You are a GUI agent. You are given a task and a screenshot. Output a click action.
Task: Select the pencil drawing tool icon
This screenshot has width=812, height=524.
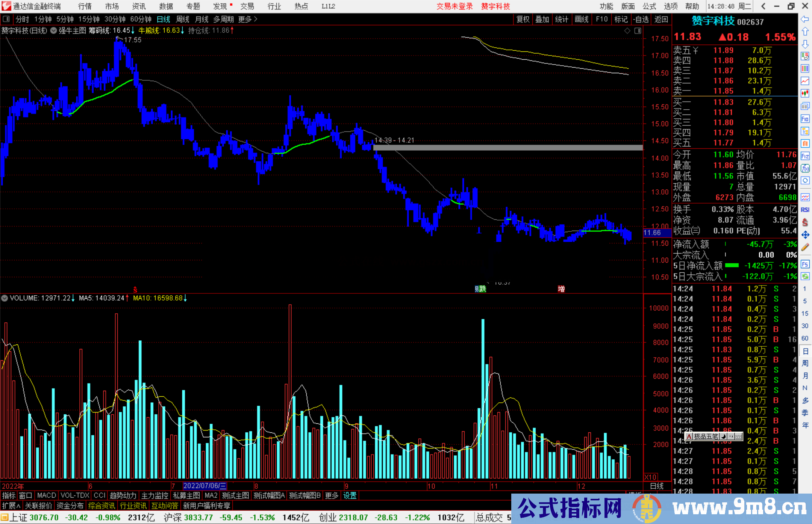click(805, 247)
